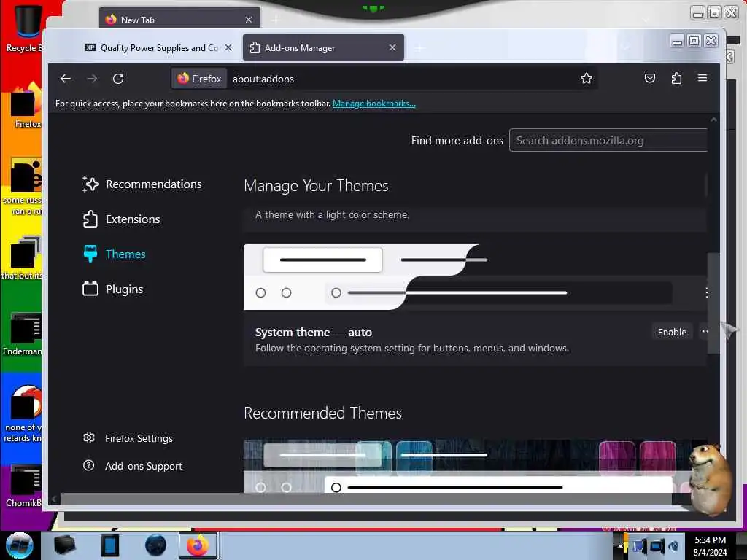Open a new tab with plus button
The image size is (747, 560).
(419, 48)
